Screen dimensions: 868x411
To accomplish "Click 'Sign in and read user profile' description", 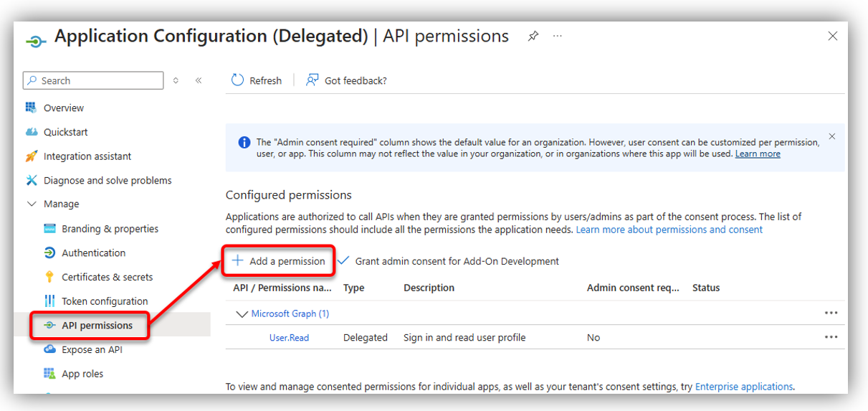I will (464, 338).
